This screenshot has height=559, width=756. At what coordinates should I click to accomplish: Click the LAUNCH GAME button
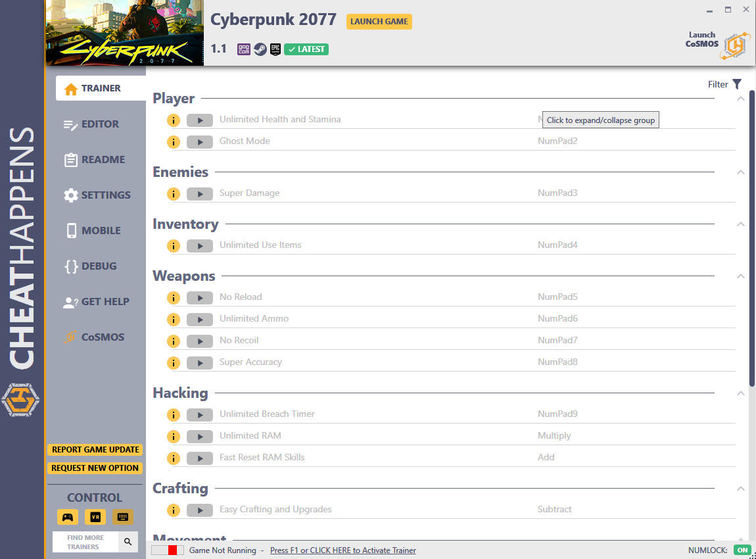379,21
